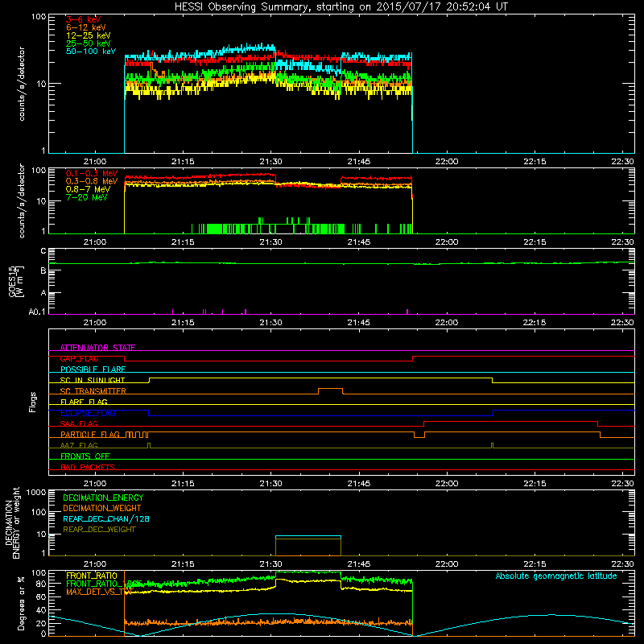Image resolution: width=644 pixels, height=644 pixels.
Task: Select the POSSIBLE_FLARE flag label
Action: [93, 369]
